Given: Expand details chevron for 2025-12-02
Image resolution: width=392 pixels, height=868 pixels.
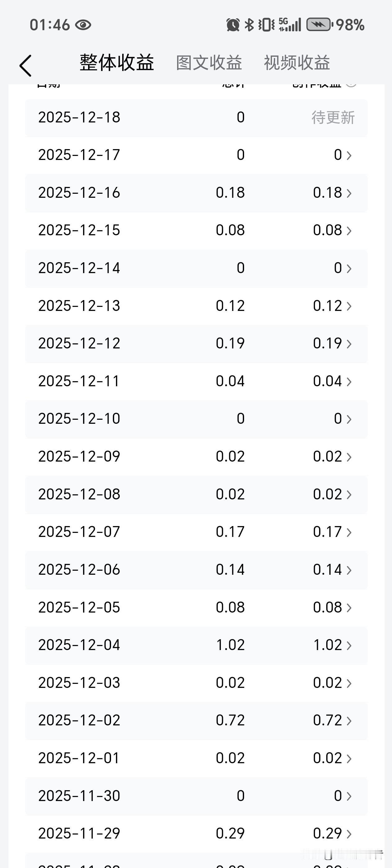Looking at the screenshot, I should click(x=349, y=721).
